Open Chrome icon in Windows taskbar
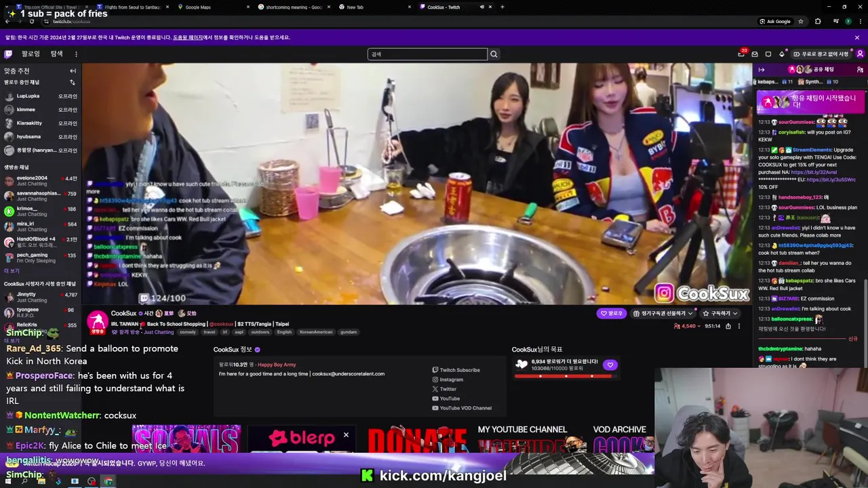This screenshot has height=488, width=868. (108, 481)
